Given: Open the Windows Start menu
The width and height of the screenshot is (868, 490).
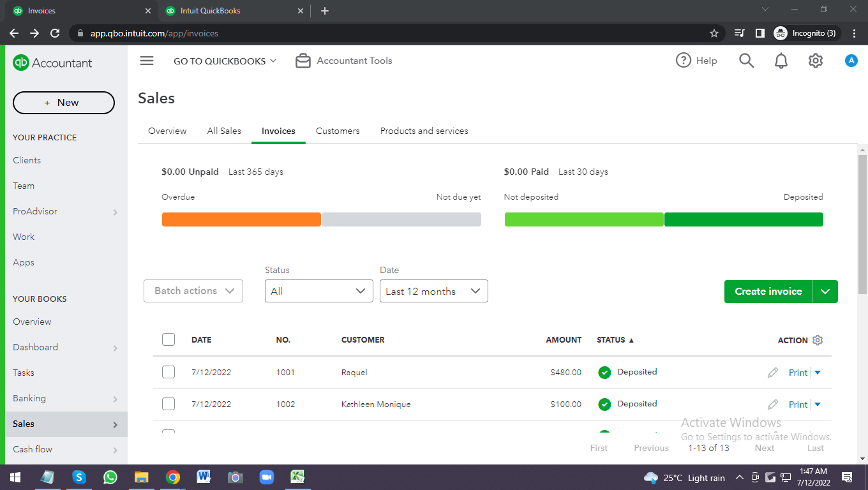Looking at the screenshot, I should (15, 477).
